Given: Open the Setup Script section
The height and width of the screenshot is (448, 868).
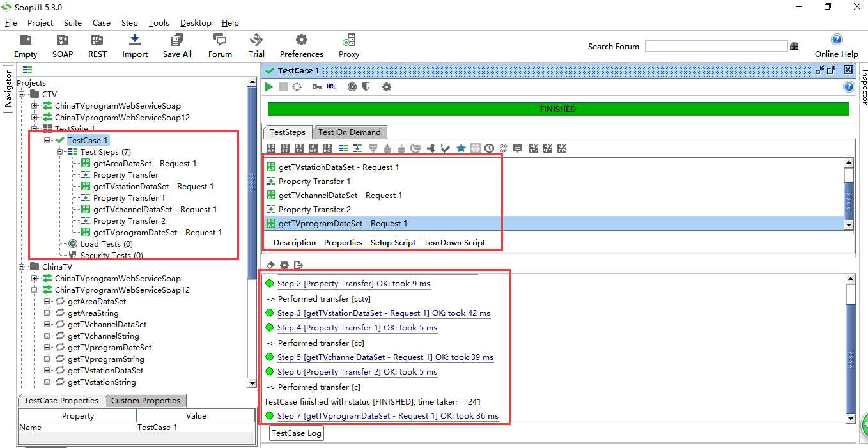Looking at the screenshot, I should [x=393, y=243].
